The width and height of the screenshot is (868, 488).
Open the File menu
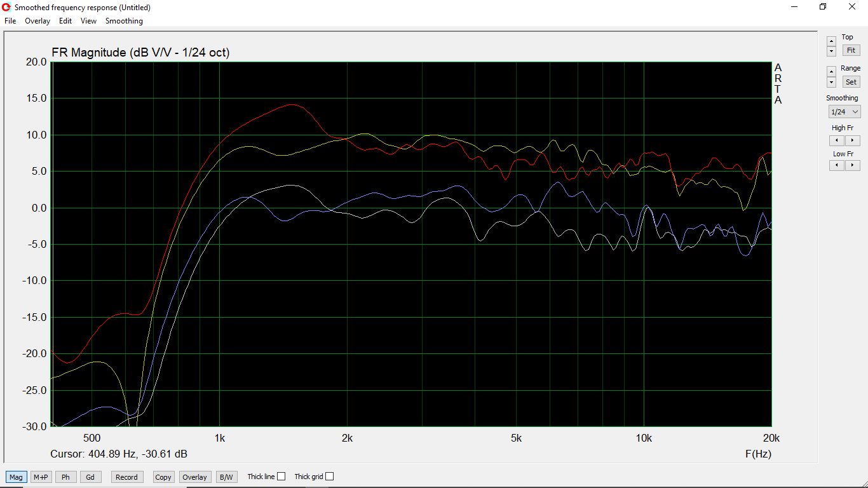coord(10,21)
